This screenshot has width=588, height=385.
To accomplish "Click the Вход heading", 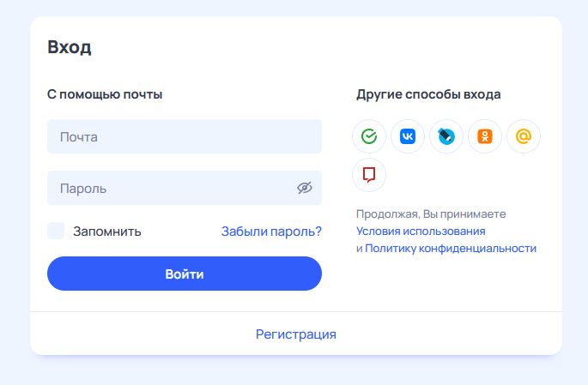I will tap(70, 47).
